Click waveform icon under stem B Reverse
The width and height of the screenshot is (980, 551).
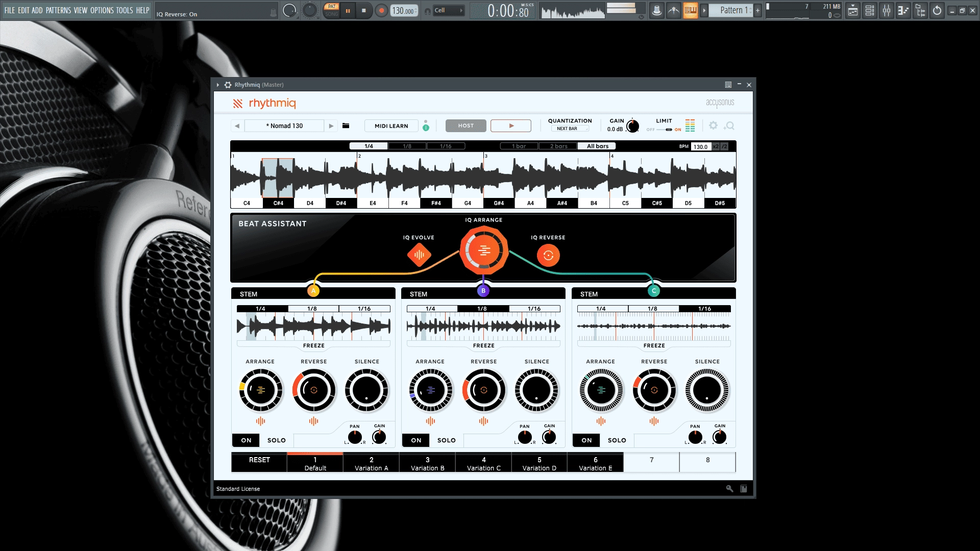(483, 421)
